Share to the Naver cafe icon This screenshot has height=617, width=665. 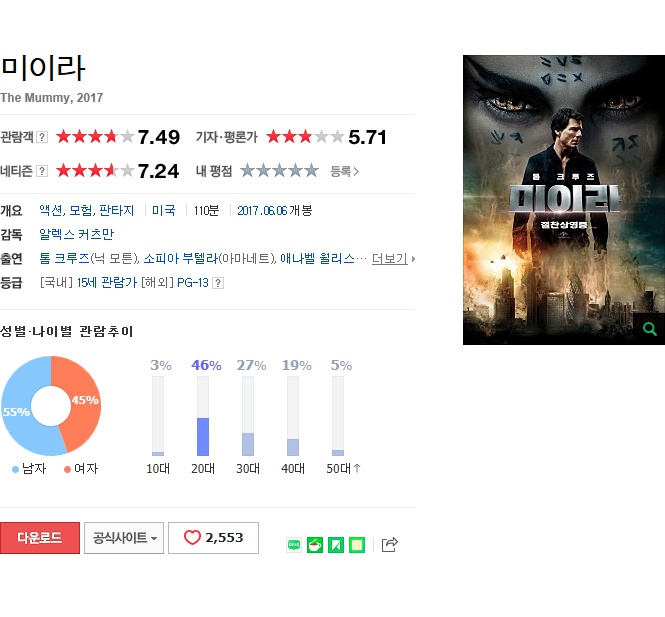[x=315, y=544]
